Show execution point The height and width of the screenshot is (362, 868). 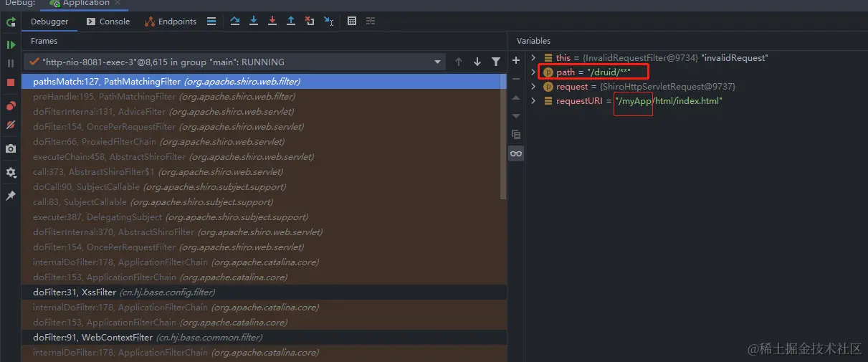coord(211,22)
